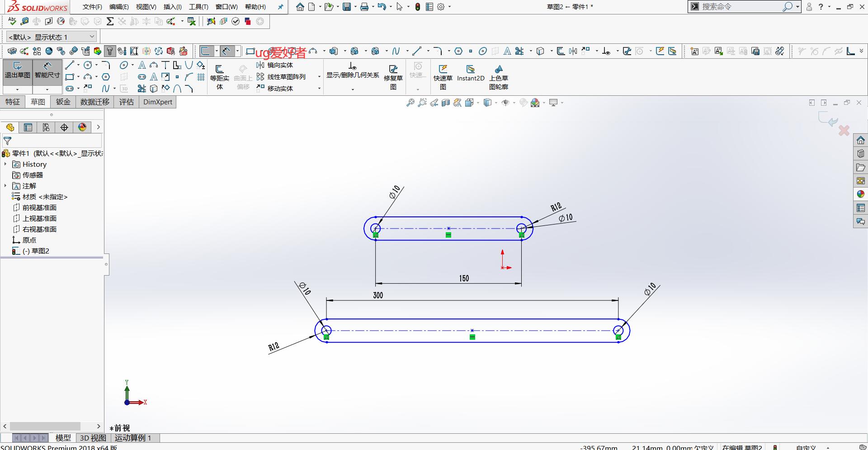
Task: Click the 搜索命令 search field
Action: coord(741,7)
